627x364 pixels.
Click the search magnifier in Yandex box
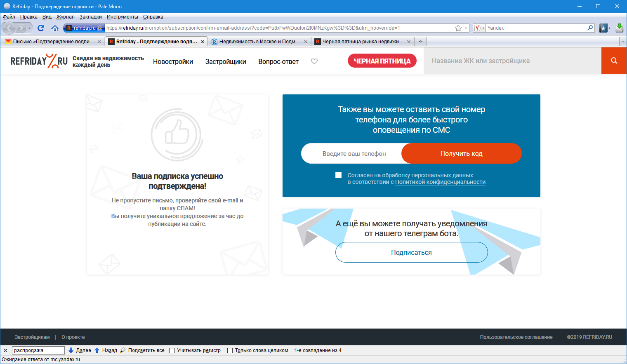(x=590, y=28)
